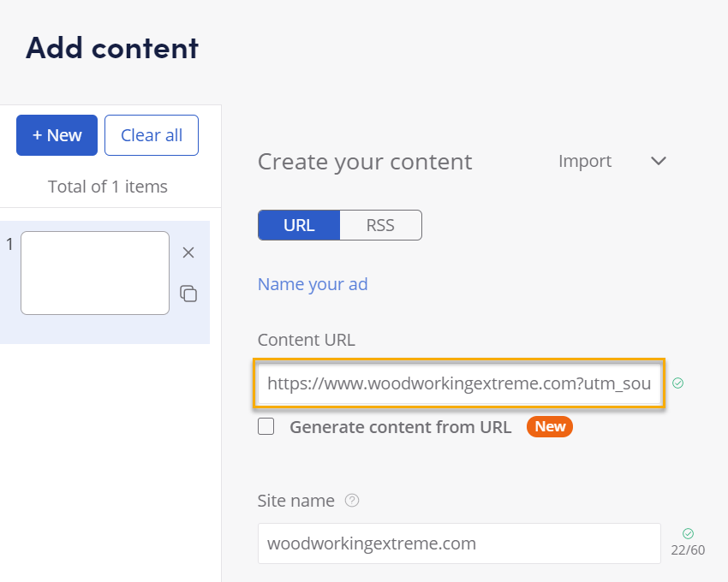Click the 22/60 character counter

688,550
